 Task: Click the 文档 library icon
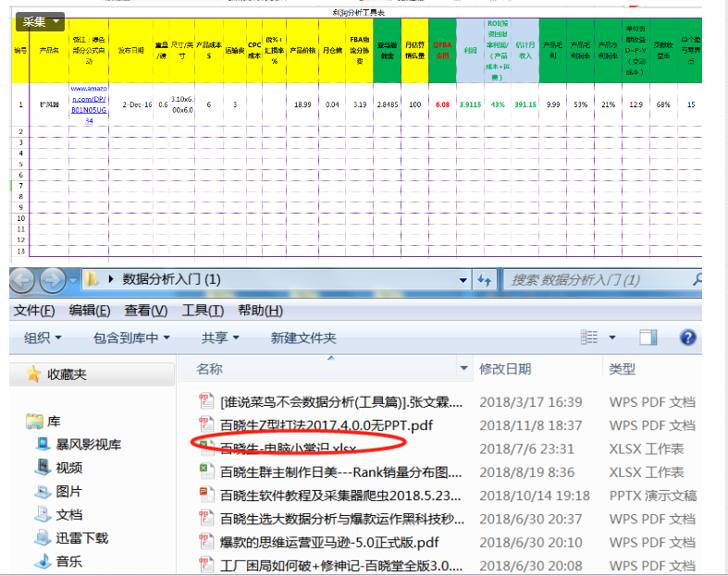[43, 514]
